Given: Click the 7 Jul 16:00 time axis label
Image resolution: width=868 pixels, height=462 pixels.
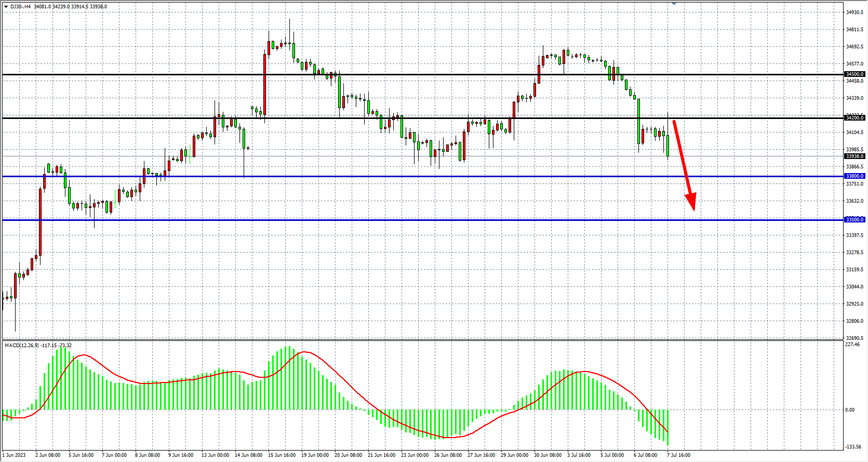Looking at the screenshot, I should (x=678, y=455).
